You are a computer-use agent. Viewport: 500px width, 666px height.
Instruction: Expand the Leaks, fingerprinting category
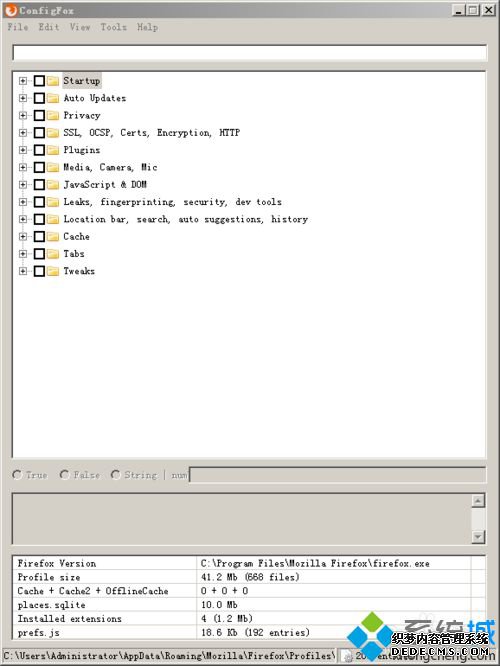pyautogui.click(x=23, y=202)
